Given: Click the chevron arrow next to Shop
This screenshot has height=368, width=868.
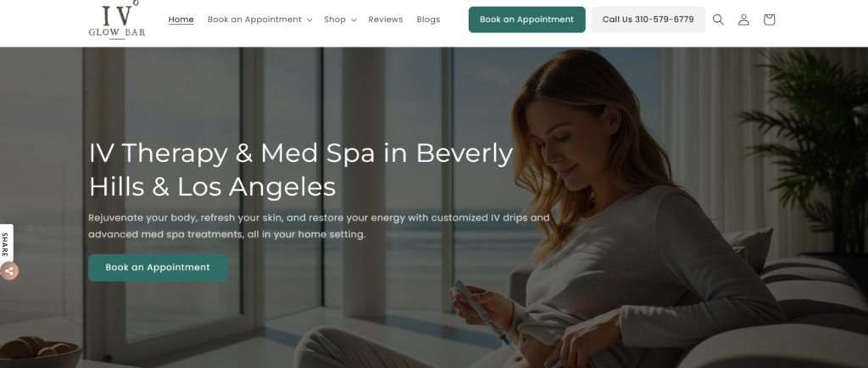Looking at the screenshot, I should pos(353,20).
